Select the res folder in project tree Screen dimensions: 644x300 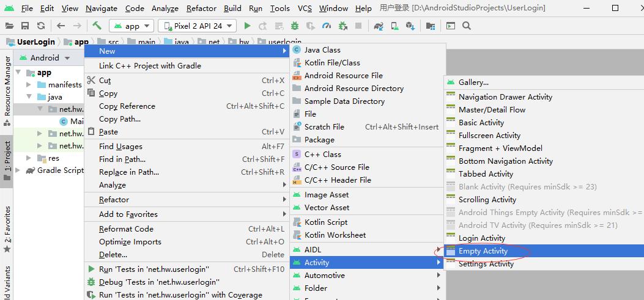(48, 158)
